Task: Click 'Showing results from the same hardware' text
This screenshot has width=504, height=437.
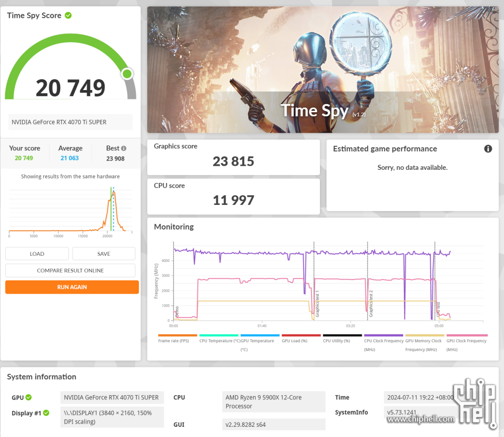Action: tap(70, 177)
